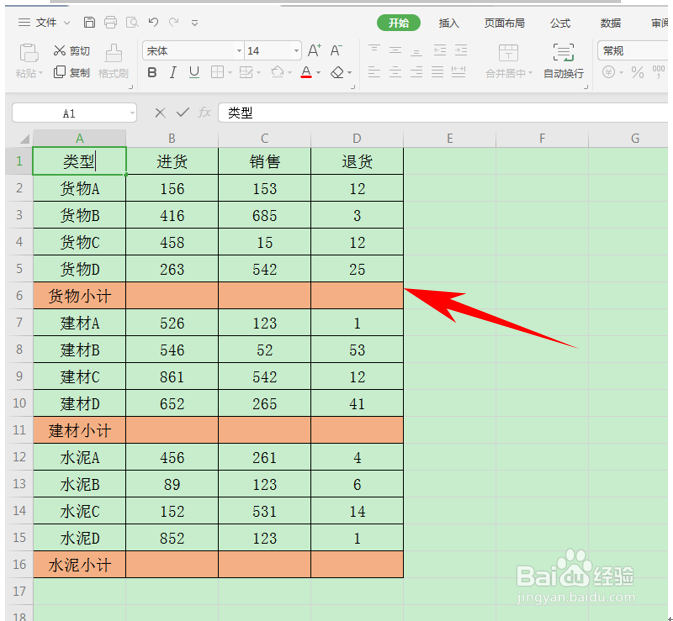673x621 pixels.
Task: Justify text alignment icon
Action: tap(437, 72)
